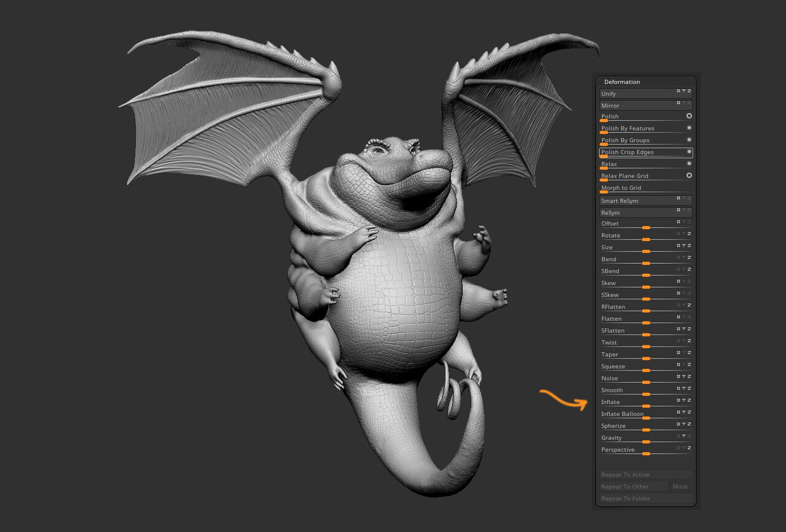Click the ReSym button

[646, 212]
